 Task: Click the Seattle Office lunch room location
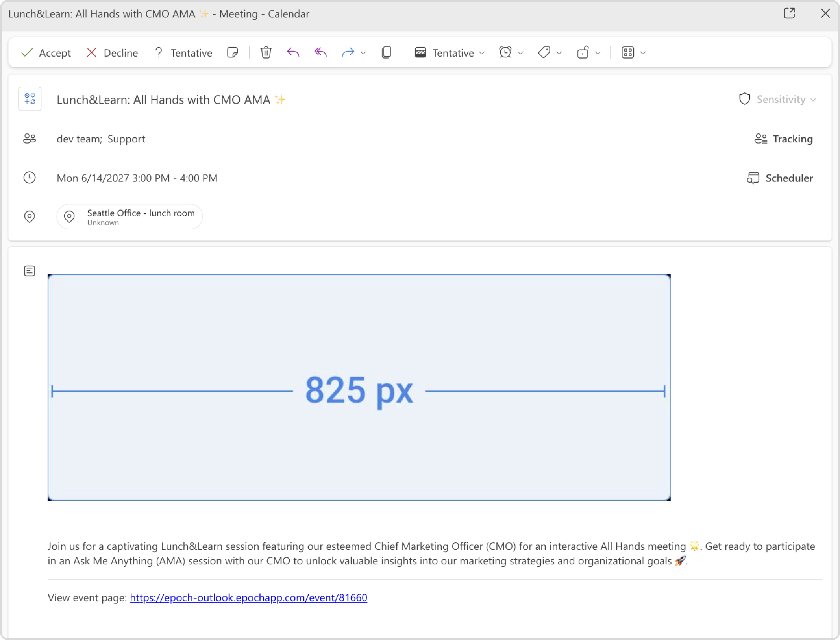(130, 216)
